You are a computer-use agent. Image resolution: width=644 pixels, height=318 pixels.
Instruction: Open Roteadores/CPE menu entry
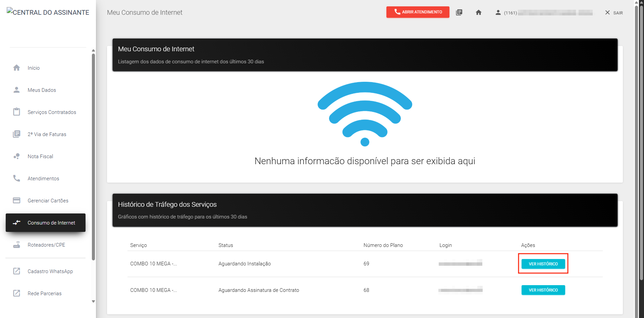pyautogui.click(x=46, y=245)
